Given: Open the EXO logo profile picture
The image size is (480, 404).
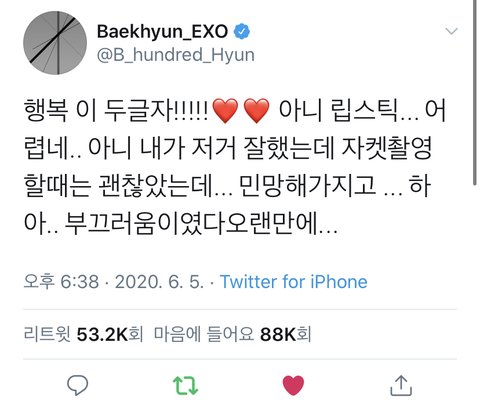Looking at the screenshot, I should point(55,43).
